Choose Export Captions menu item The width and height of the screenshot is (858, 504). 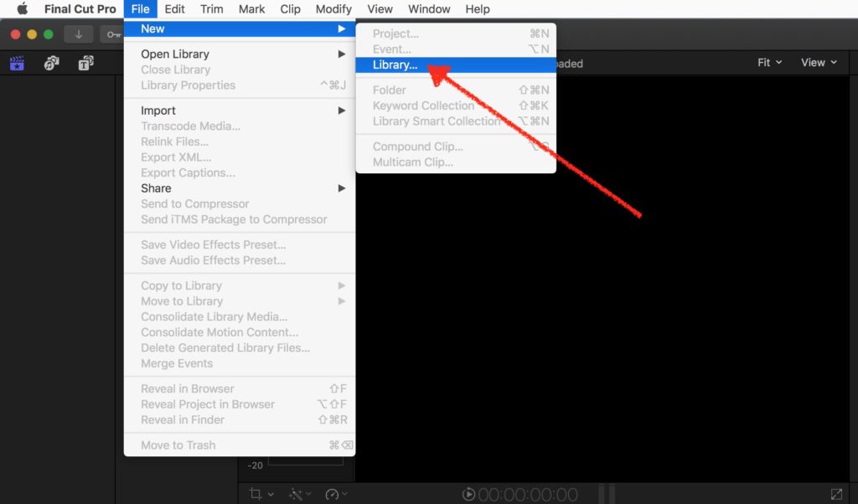point(240,172)
